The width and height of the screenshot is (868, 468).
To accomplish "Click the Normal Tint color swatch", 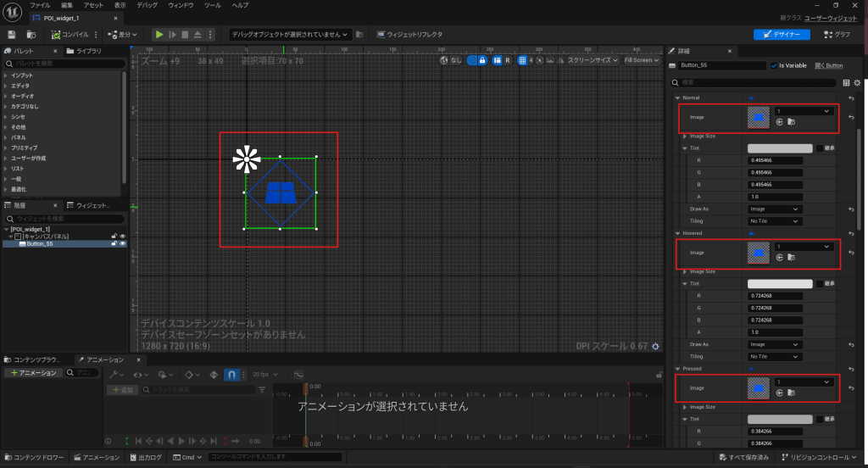I will tap(780, 148).
